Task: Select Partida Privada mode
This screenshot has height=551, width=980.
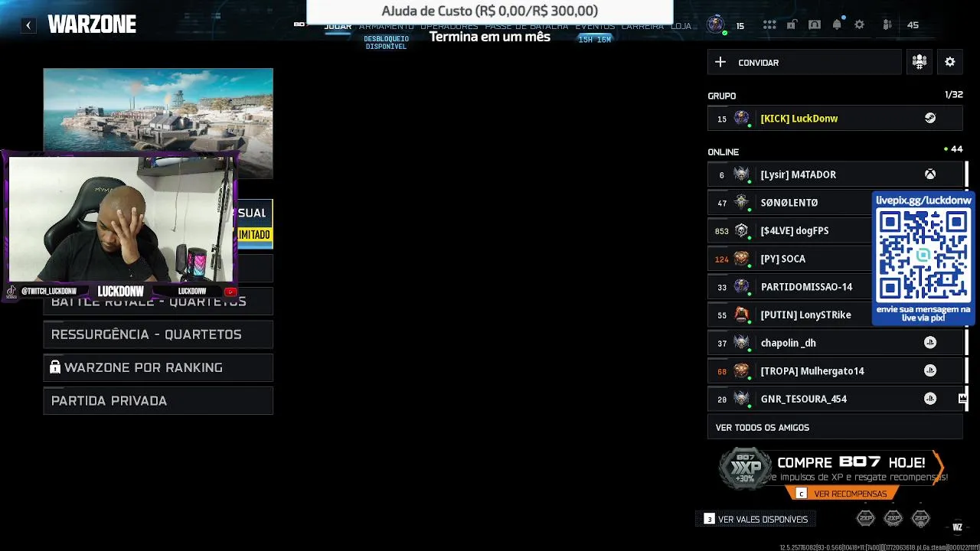Action: 158,400
